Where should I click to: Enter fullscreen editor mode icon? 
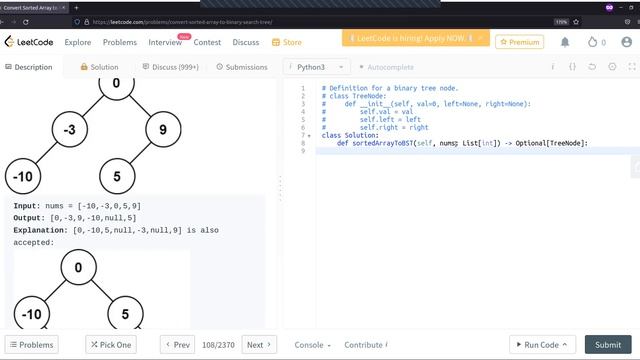(631, 67)
